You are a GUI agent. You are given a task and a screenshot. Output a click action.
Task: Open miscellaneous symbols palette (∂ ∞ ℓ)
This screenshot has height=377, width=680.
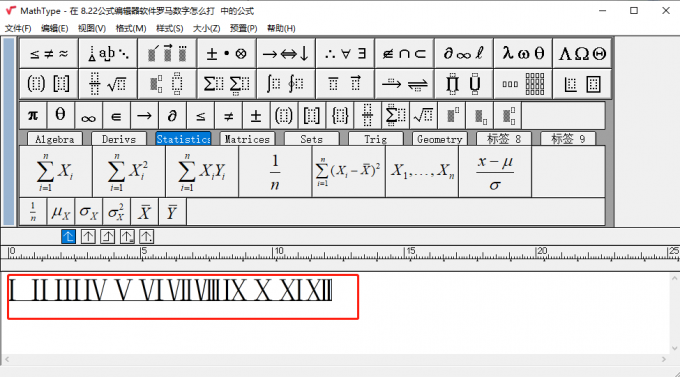[x=464, y=53]
